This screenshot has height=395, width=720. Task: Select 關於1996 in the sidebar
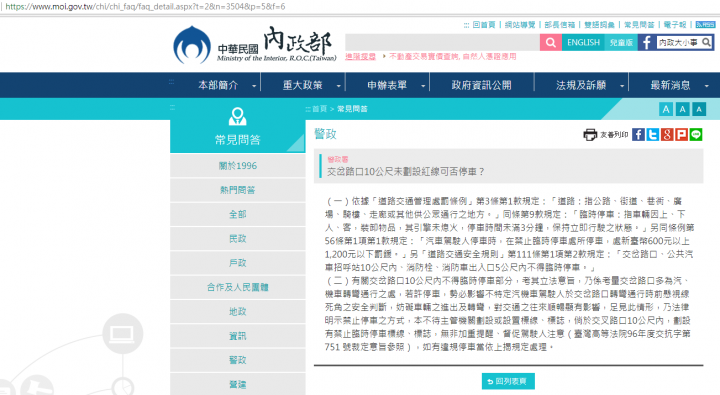[x=237, y=166]
